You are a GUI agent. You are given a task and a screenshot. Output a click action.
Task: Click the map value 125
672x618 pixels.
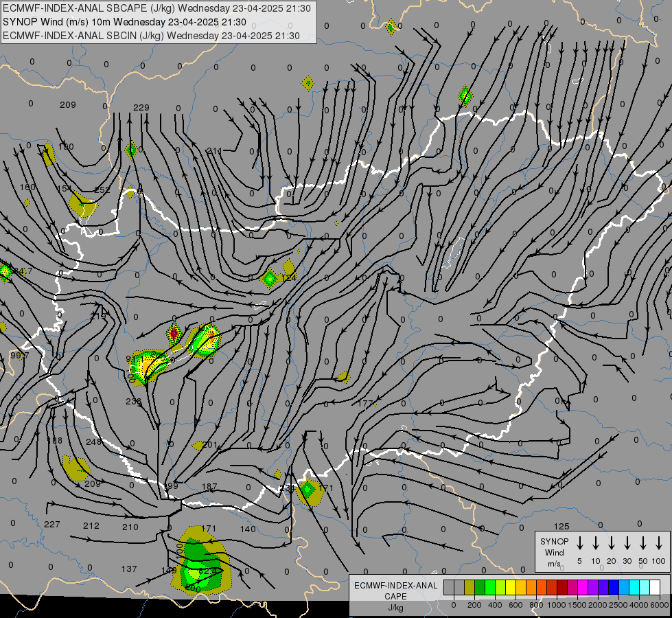561,526
